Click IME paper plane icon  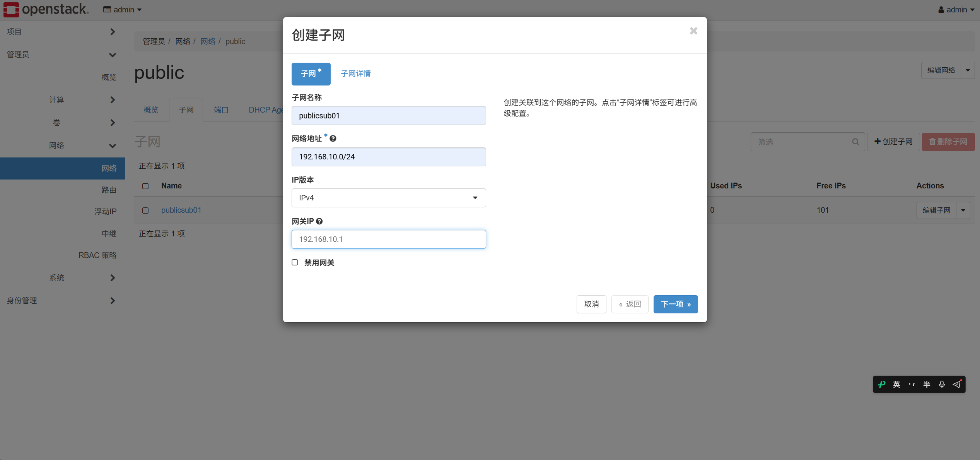point(957,384)
